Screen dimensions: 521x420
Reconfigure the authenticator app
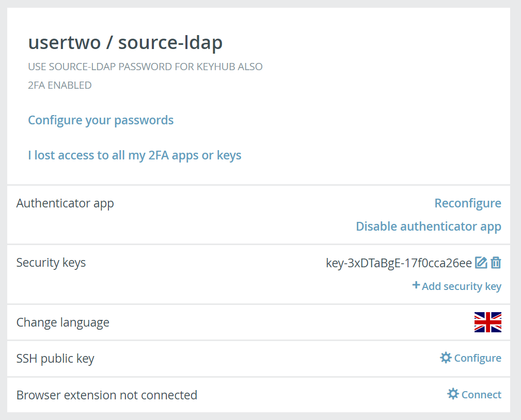[468, 203]
